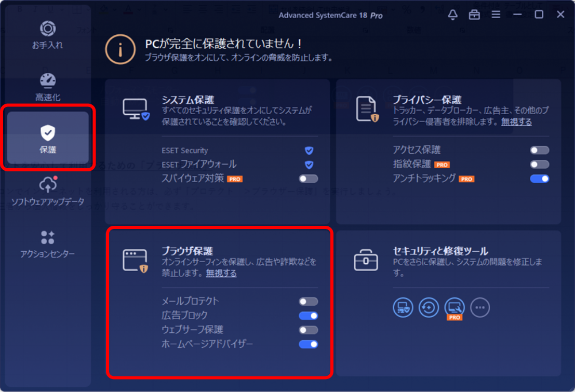The width and height of the screenshot is (575, 392).
Task: Open the アクションセンター sidebar tab
Action: click(48, 244)
